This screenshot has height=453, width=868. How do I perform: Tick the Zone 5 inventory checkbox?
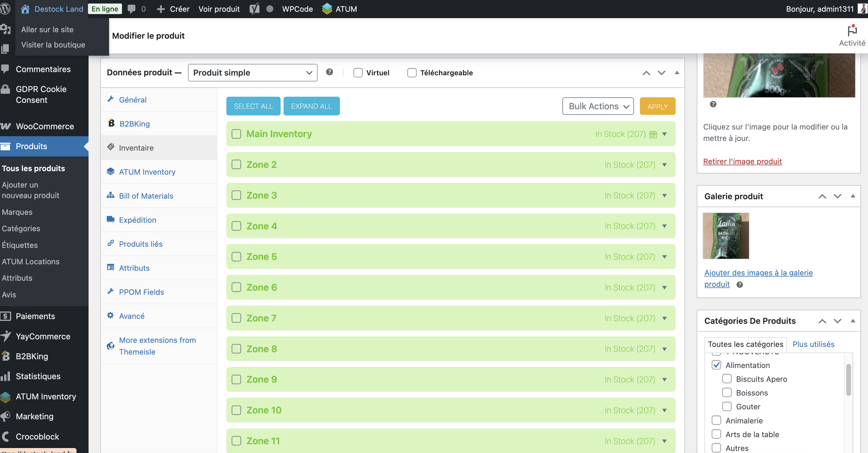click(236, 257)
